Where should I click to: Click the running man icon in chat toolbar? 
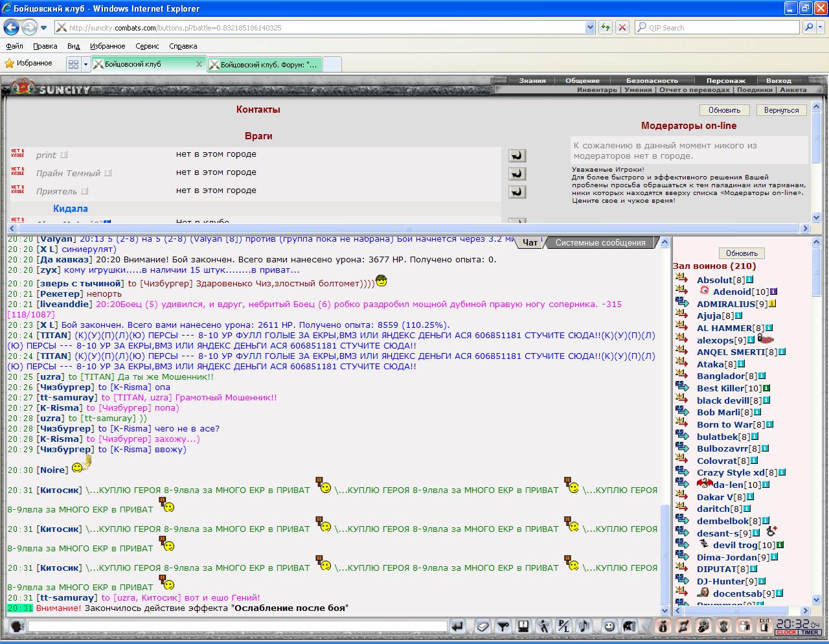[x=544, y=627]
